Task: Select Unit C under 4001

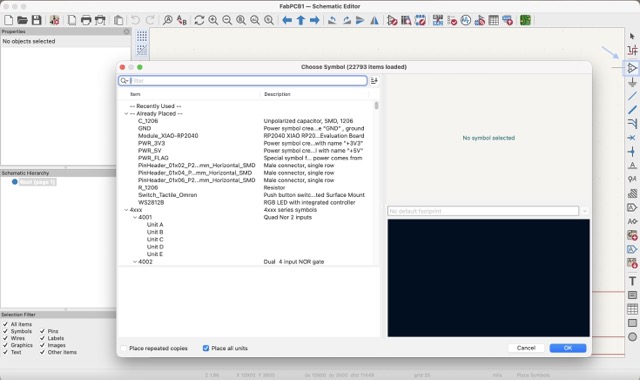Action: (155, 240)
